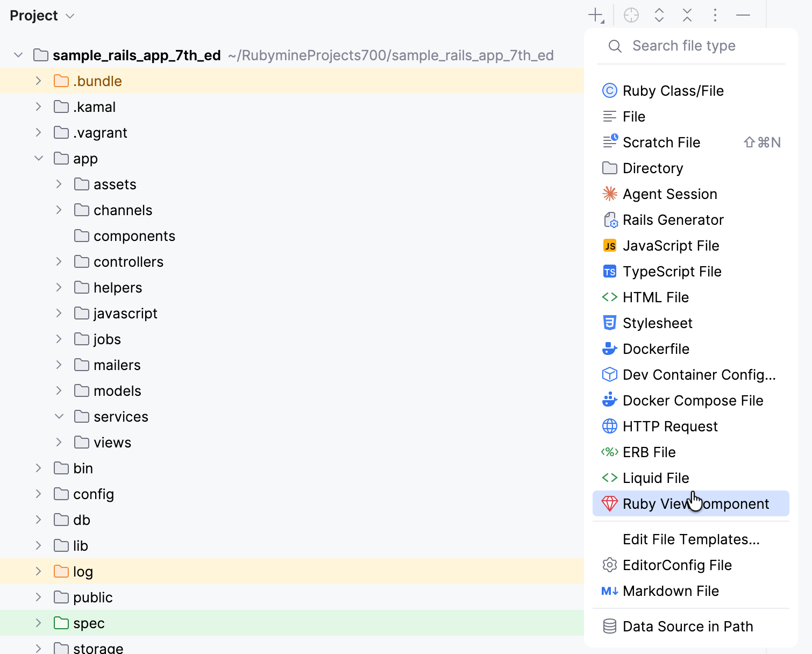Select the assets folder row
The width and height of the screenshot is (812, 654).
tap(292, 184)
